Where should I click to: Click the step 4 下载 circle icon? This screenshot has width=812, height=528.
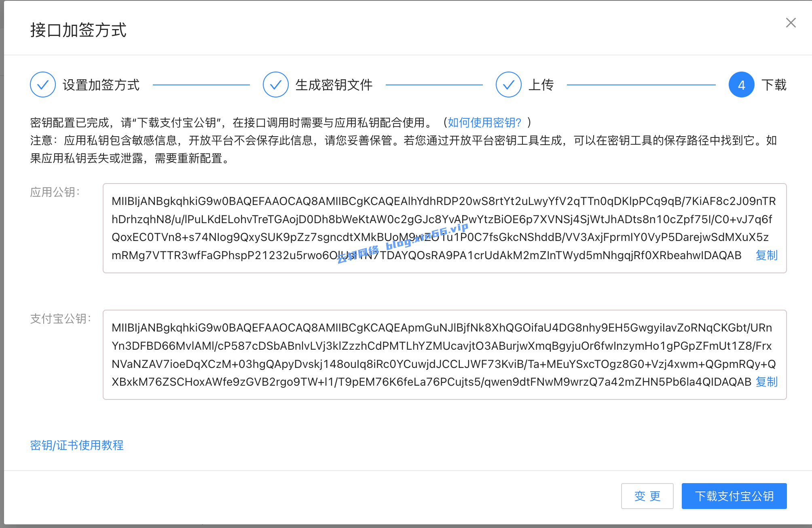[x=742, y=85]
